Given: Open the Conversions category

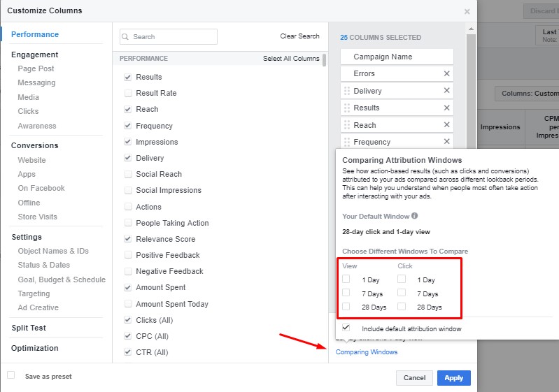Looking at the screenshot, I should click(34, 145).
